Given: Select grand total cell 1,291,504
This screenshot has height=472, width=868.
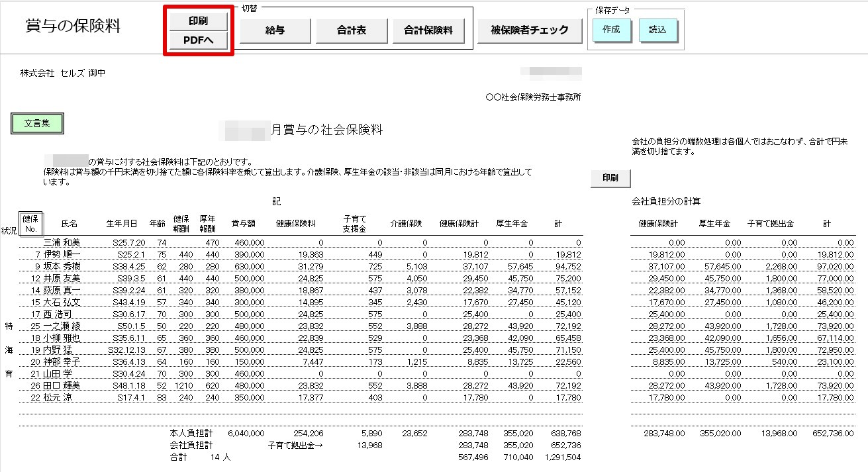Looking at the screenshot, I should [562, 457].
